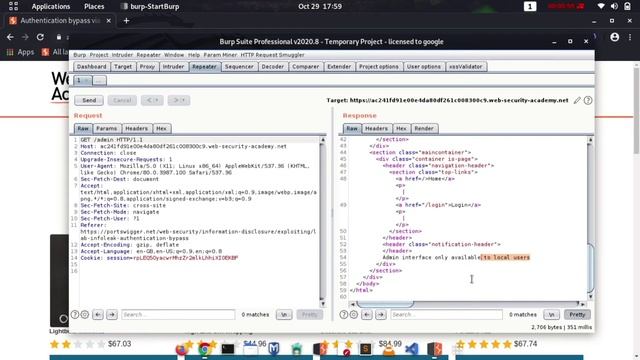The width and height of the screenshot is (640, 360).
Task: Go to the previous search match in the Response panel
Action: pyautogui.click(x=367, y=315)
